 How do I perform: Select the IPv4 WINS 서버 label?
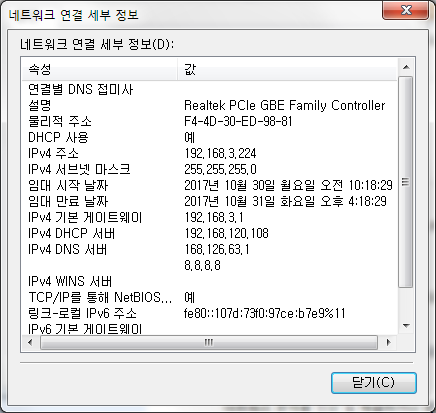pyautogui.click(x=70, y=281)
